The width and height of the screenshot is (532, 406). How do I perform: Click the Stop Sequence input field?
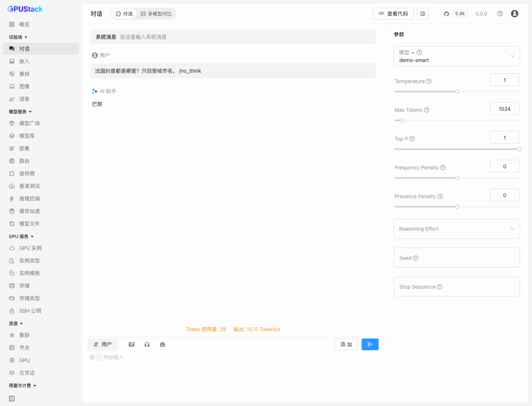[457, 287]
